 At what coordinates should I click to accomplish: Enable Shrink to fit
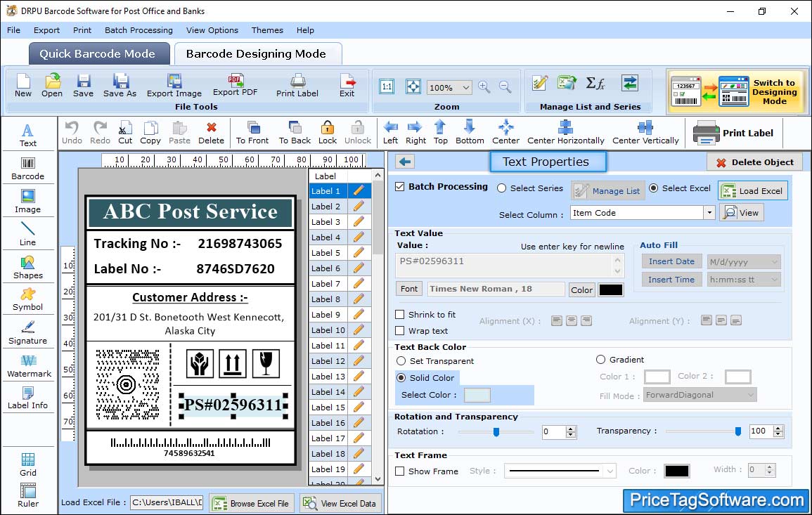400,315
